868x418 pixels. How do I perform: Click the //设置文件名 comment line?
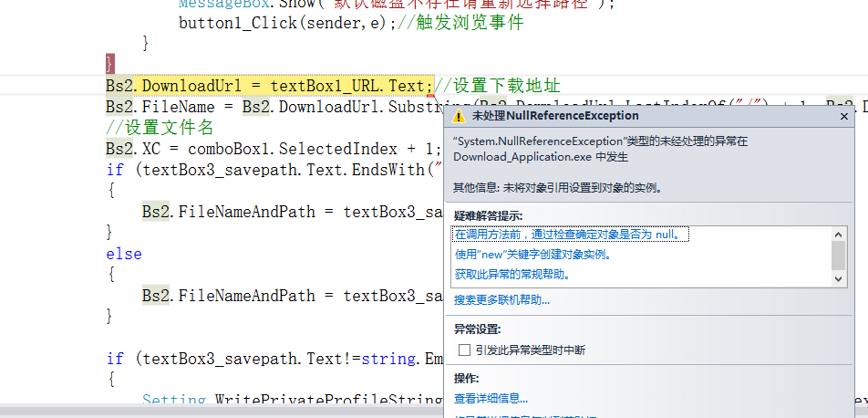click(x=160, y=128)
